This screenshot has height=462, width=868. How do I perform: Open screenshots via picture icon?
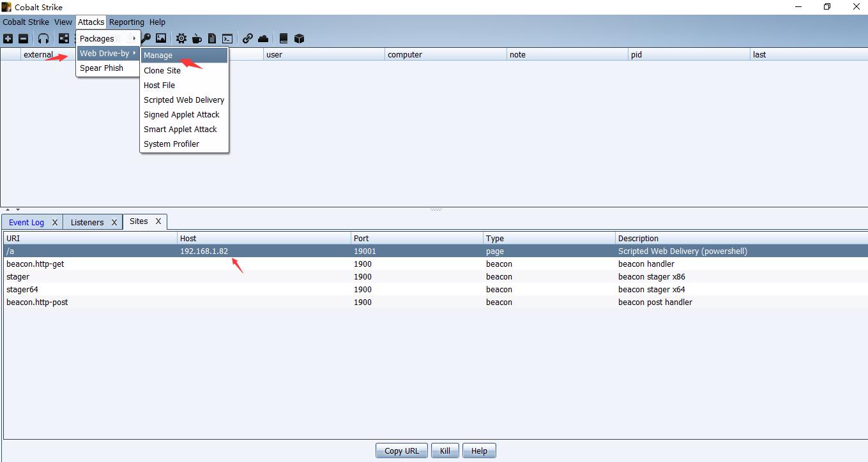pos(161,39)
